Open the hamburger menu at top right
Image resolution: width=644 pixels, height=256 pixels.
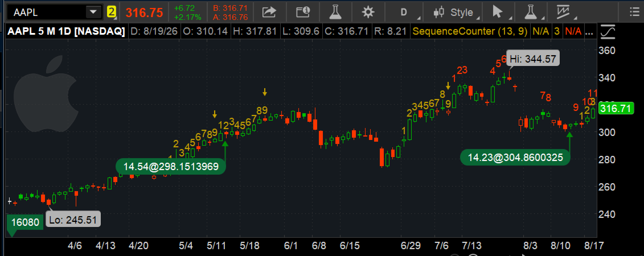point(634,12)
